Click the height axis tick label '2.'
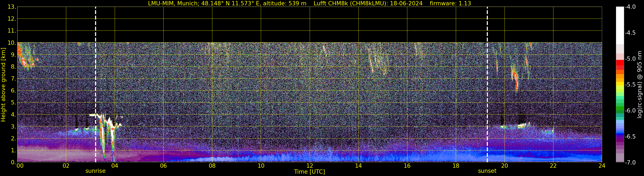 tap(13, 139)
